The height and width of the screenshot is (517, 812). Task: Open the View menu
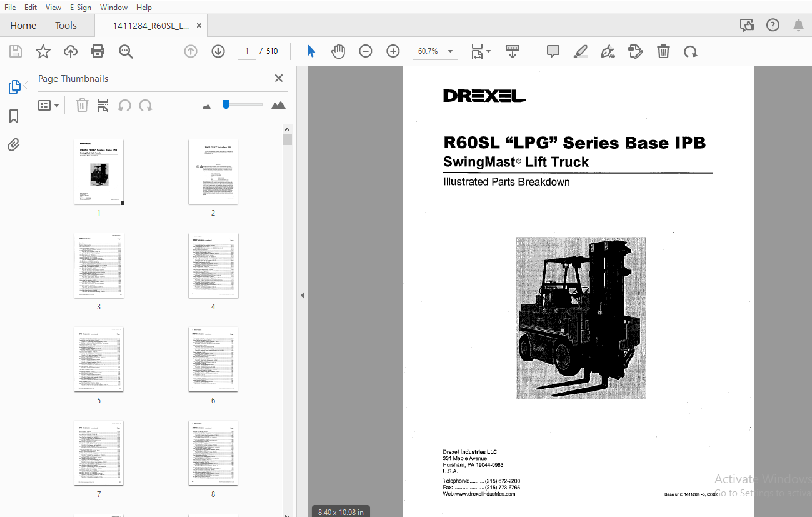[53, 8]
